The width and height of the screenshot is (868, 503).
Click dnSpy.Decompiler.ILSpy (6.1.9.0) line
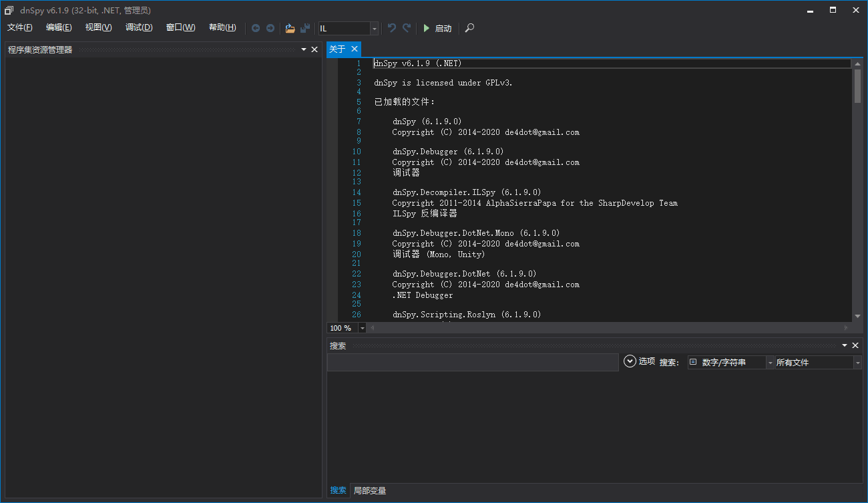coord(467,192)
